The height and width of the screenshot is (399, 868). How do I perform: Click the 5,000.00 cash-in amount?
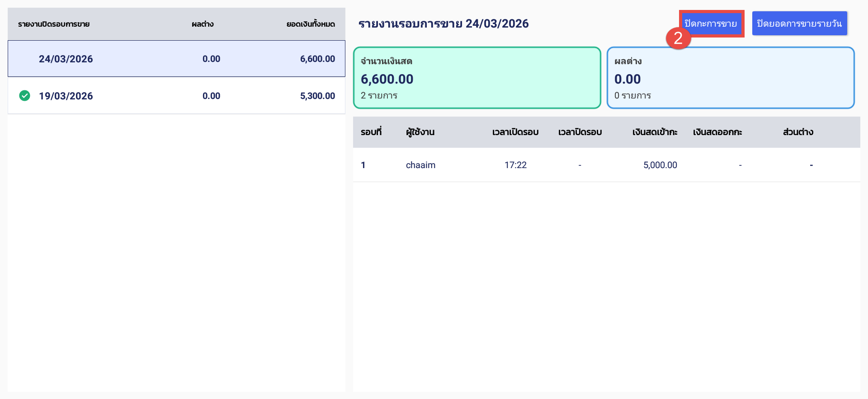[x=660, y=165]
